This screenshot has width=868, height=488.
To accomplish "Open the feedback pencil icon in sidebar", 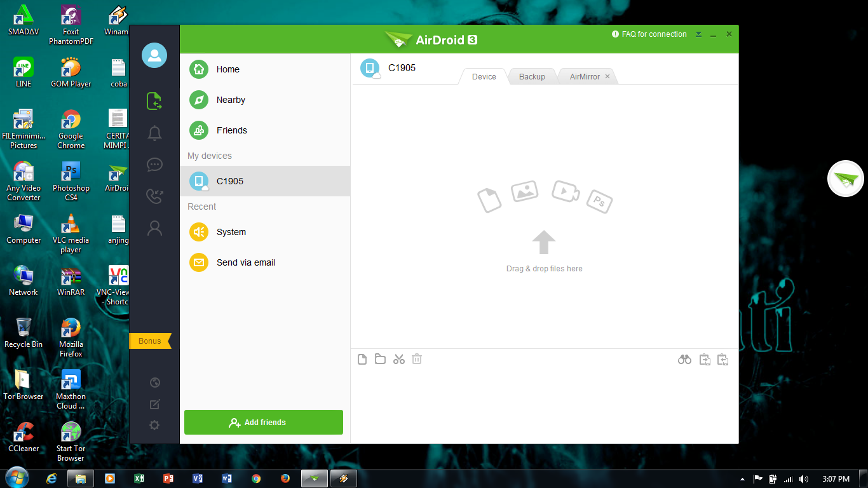I will click(154, 404).
